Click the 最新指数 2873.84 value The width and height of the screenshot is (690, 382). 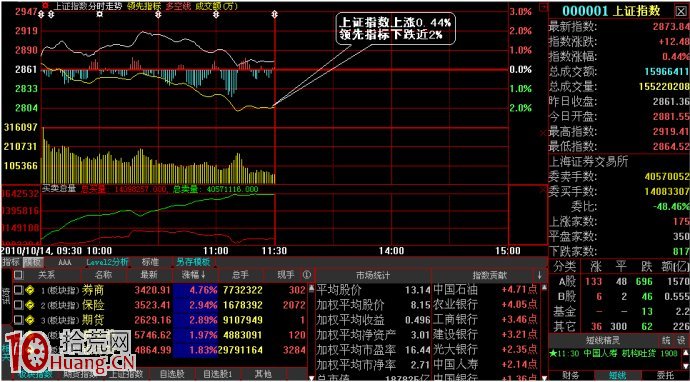click(x=671, y=27)
